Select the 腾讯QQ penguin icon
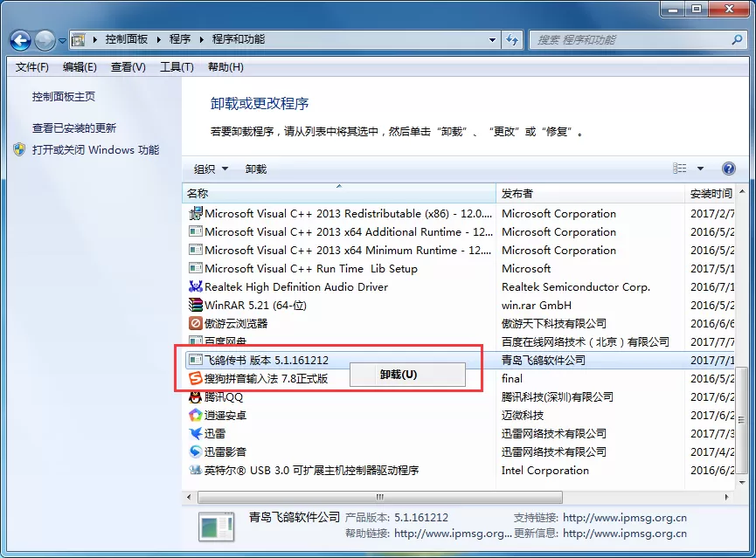Screen dimensions: 756x558 pyautogui.click(x=195, y=397)
